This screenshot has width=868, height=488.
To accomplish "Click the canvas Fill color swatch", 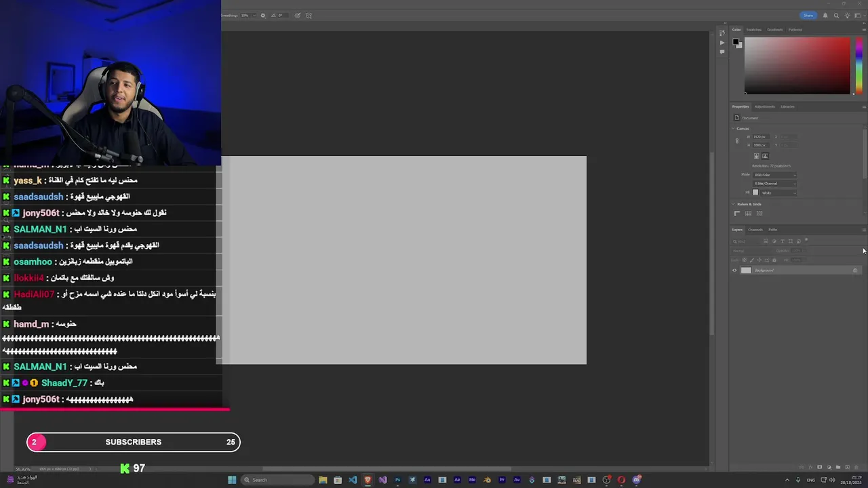I will point(755,192).
